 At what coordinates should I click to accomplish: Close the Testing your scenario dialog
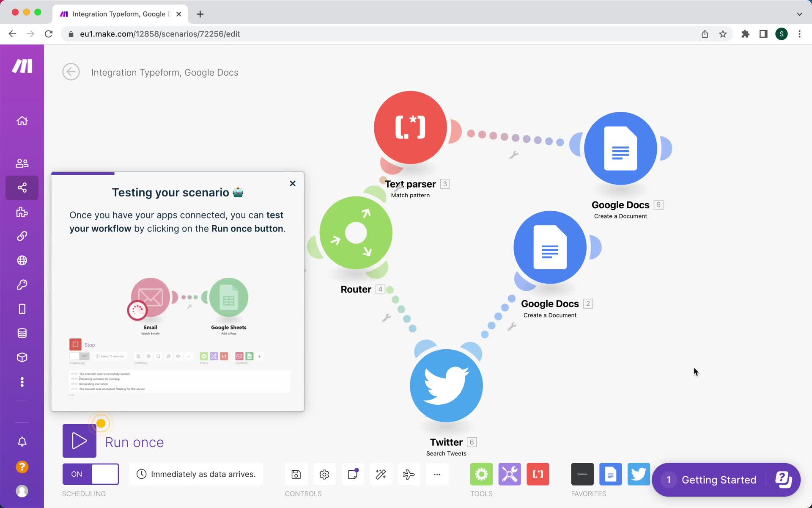(x=292, y=183)
